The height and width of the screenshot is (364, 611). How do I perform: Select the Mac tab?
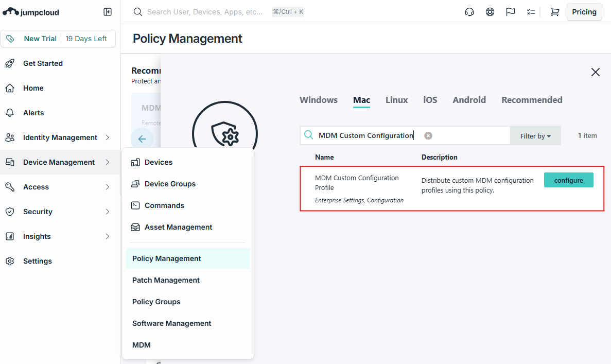pyautogui.click(x=362, y=100)
